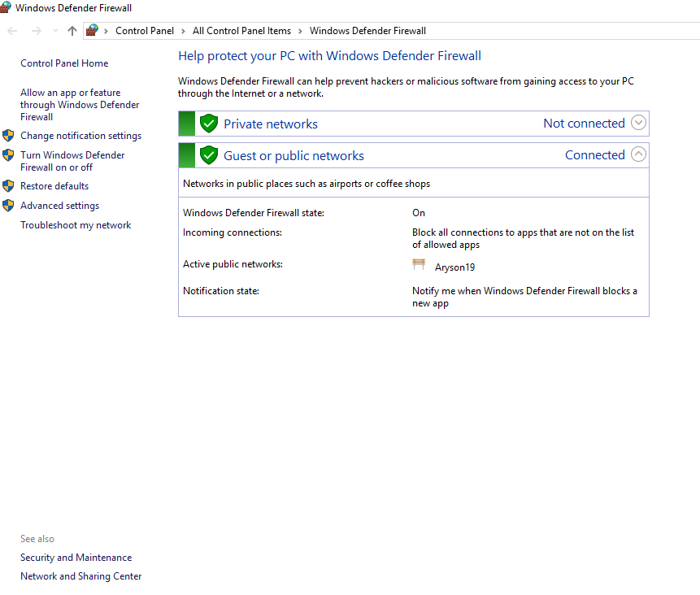Collapse the Guest or public networks chevron
Screen dimensions: 700x595
tap(638, 154)
